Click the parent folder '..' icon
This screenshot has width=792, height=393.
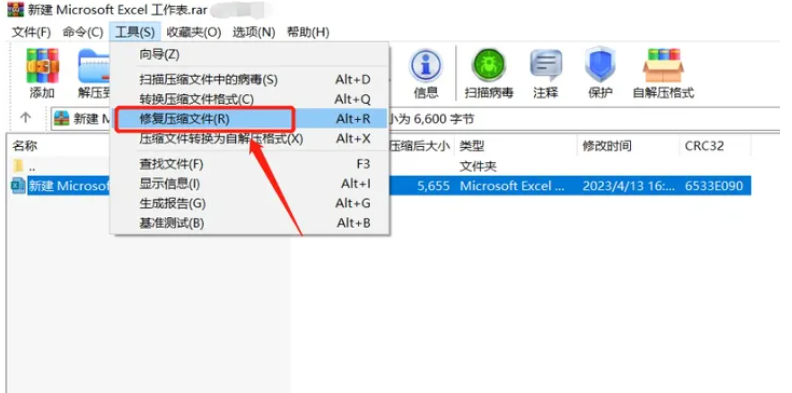click(x=18, y=166)
